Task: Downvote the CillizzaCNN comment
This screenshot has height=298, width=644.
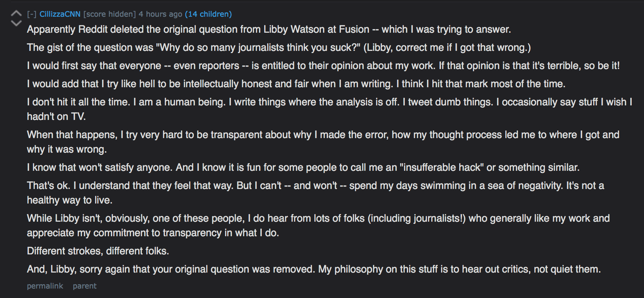Action: pyautogui.click(x=16, y=23)
